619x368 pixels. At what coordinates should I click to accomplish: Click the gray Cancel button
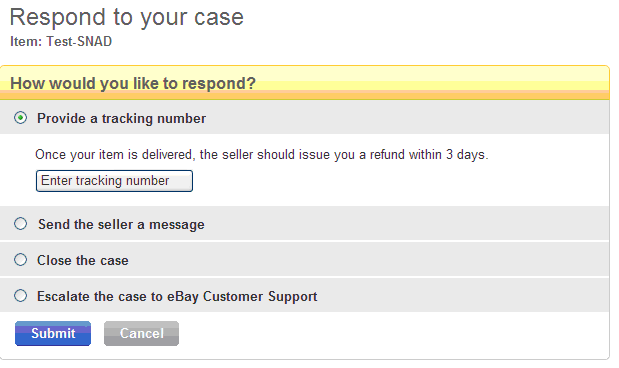(141, 334)
